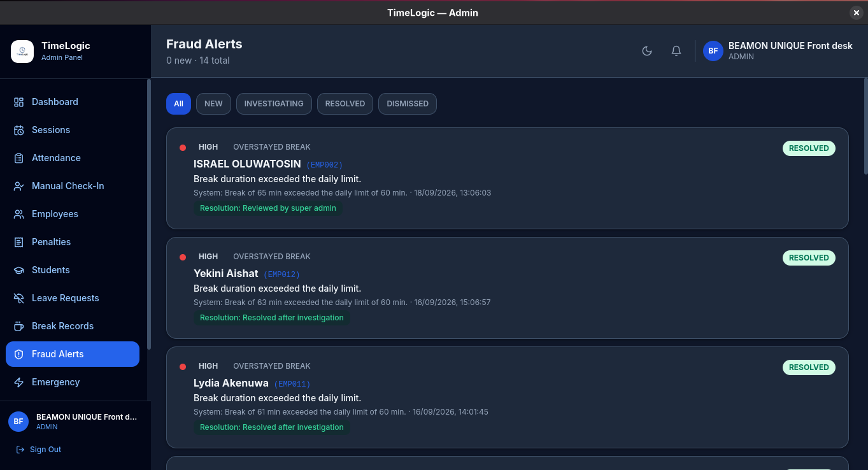The width and height of the screenshot is (868, 470).
Task: Go to Sessions in the sidebar
Action: point(73,130)
